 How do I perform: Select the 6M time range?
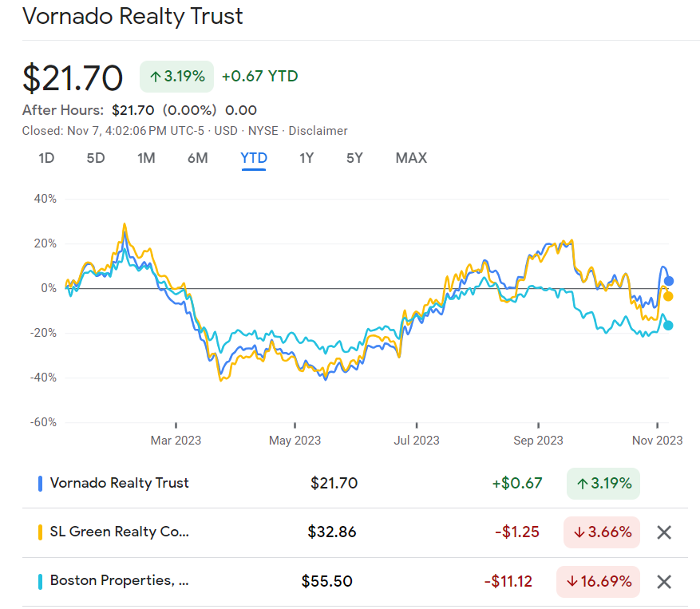tap(197, 158)
